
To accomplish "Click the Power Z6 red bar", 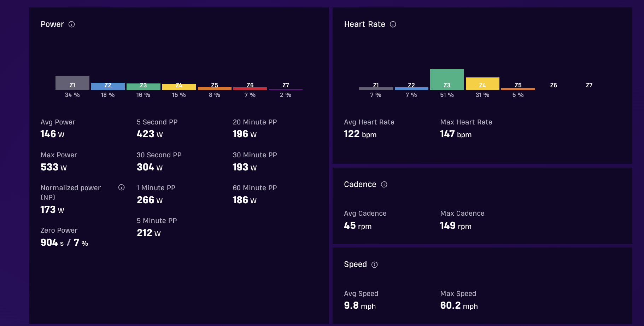I will point(250,89).
